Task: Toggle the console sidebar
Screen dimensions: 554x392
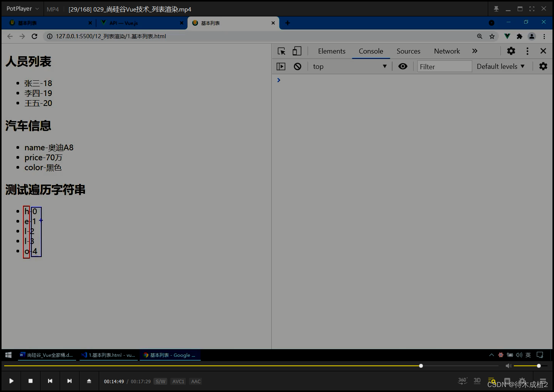Action: click(x=281, y=67)
